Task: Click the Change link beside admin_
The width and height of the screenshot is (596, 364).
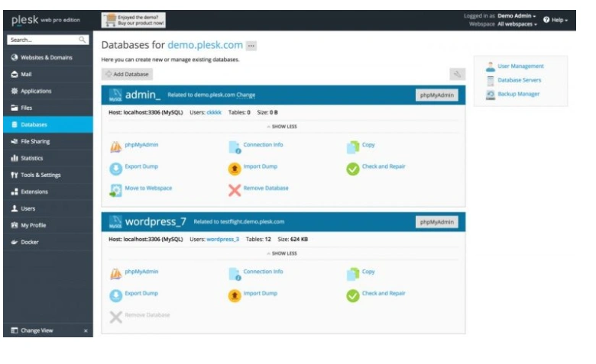Action: coord(246,95)
